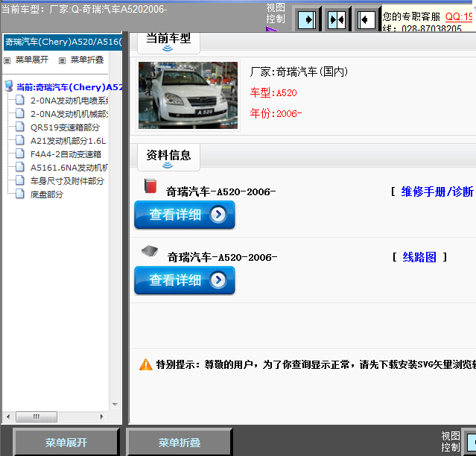476x456 pixels.
Task: Open 2-0NA发动机机械部 tree item
Action: point(69,114)
